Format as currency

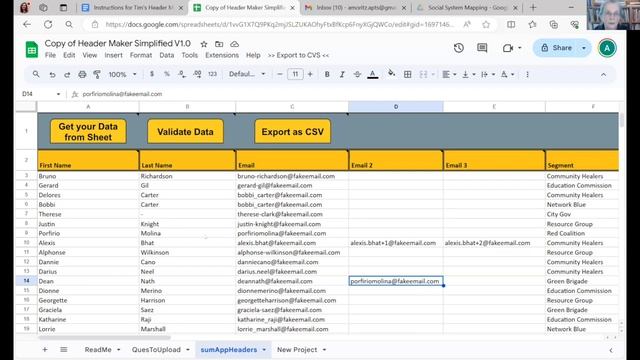pyautogui.click(x=152, y=74)
